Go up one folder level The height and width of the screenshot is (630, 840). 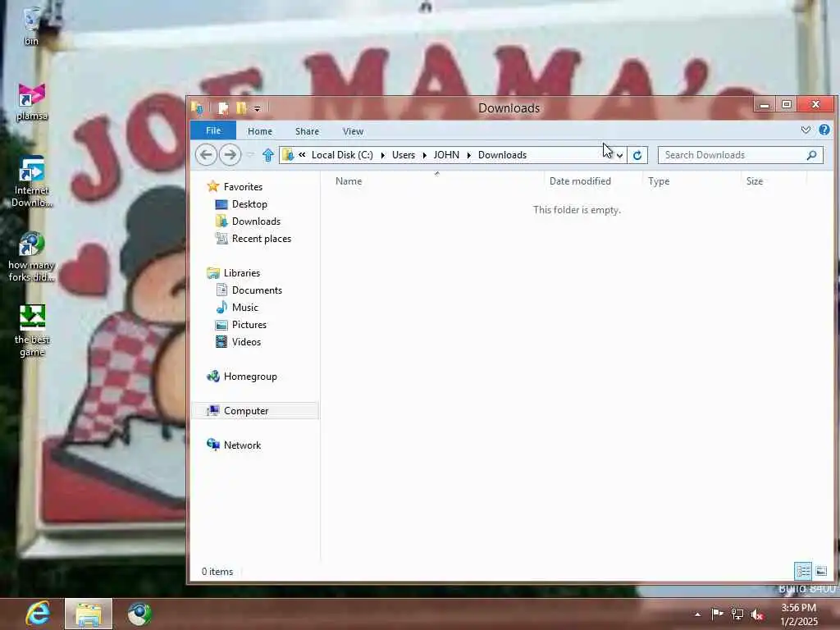pos(268,155)
